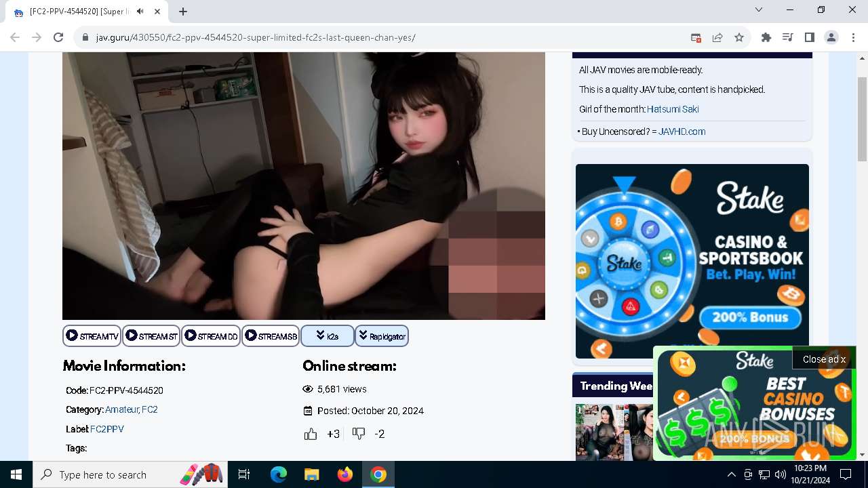Open the Stake Casino & Sportsbook ad
The height and width of the screenshot is (488, 868).
pos(692,261)
